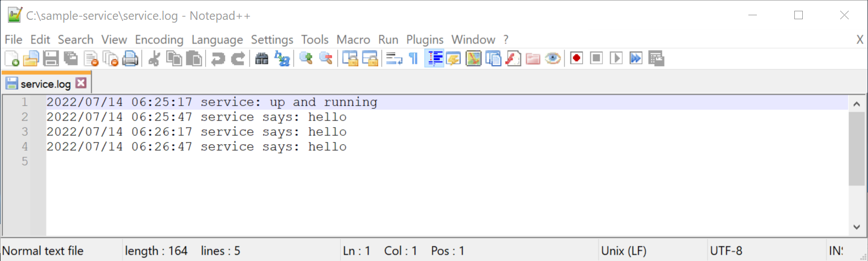
Task: Open the Plugins menu
Action: tap(425, 40)
